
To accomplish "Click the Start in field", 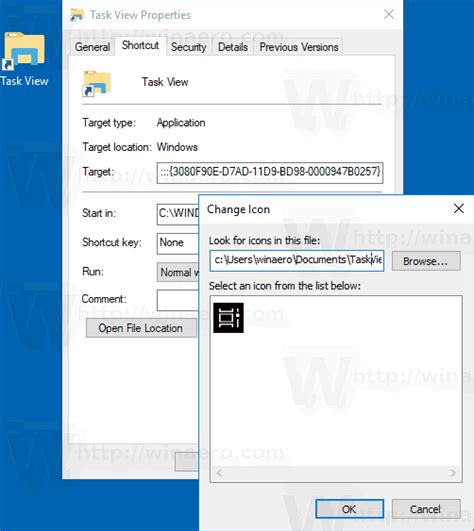I will point(178,214).
